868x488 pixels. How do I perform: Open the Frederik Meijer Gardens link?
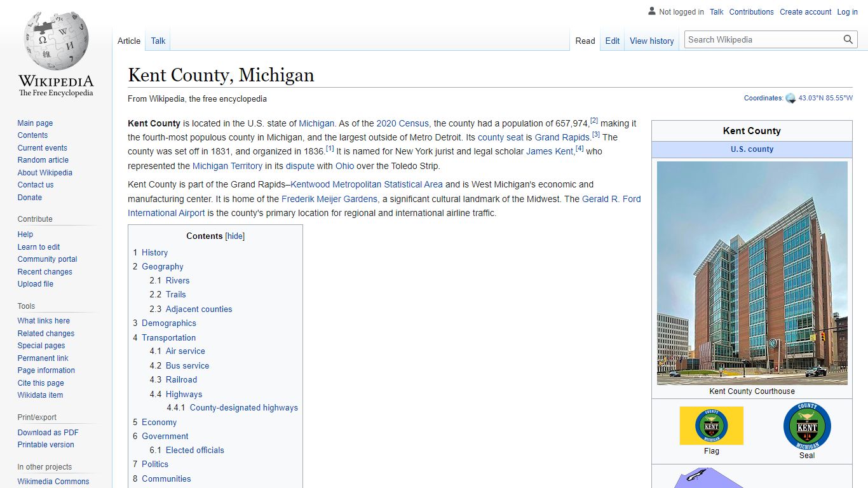(330, 199)
